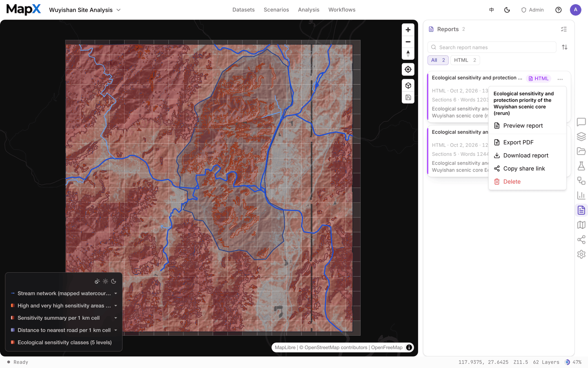Choose Copy share link from menu

(x=527, y=168)
